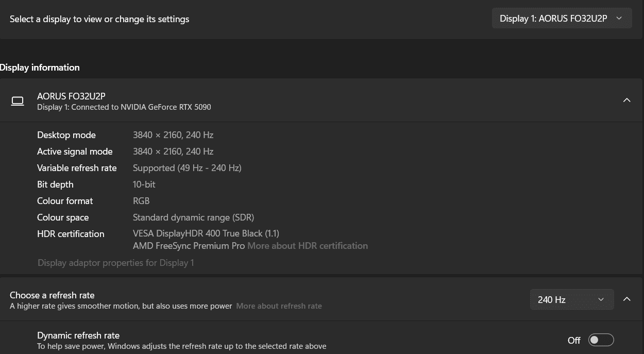
Task: Click the Colour format label
Action: tap(65, 201)
